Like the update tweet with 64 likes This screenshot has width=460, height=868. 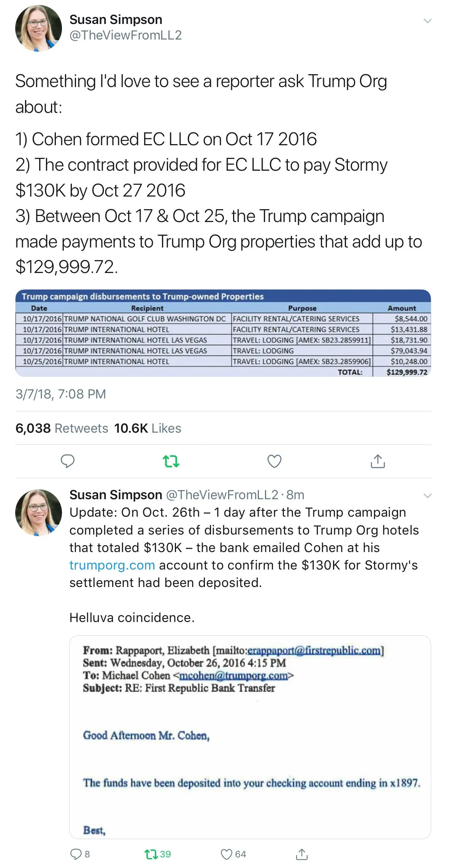[227, 854]
